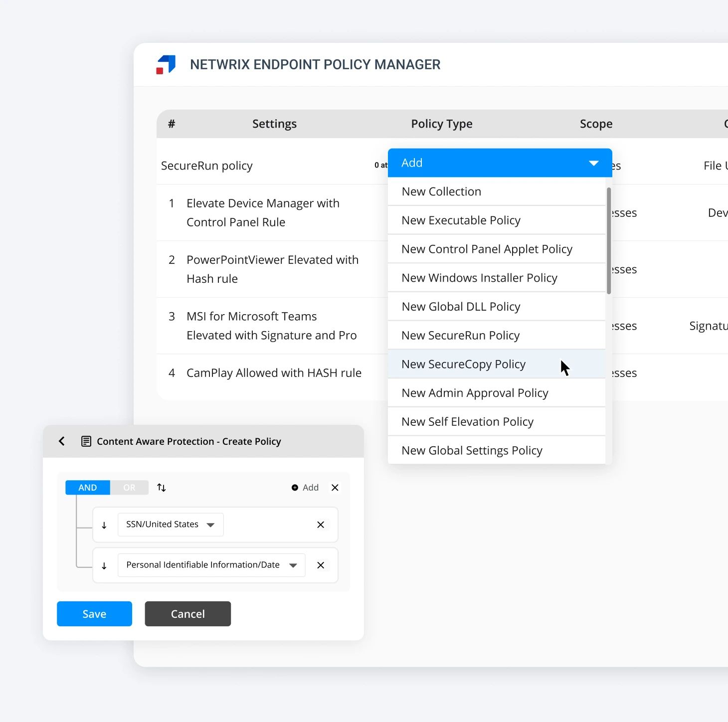Click the document icon beside Content Aware Protection

tap(86, 441)
